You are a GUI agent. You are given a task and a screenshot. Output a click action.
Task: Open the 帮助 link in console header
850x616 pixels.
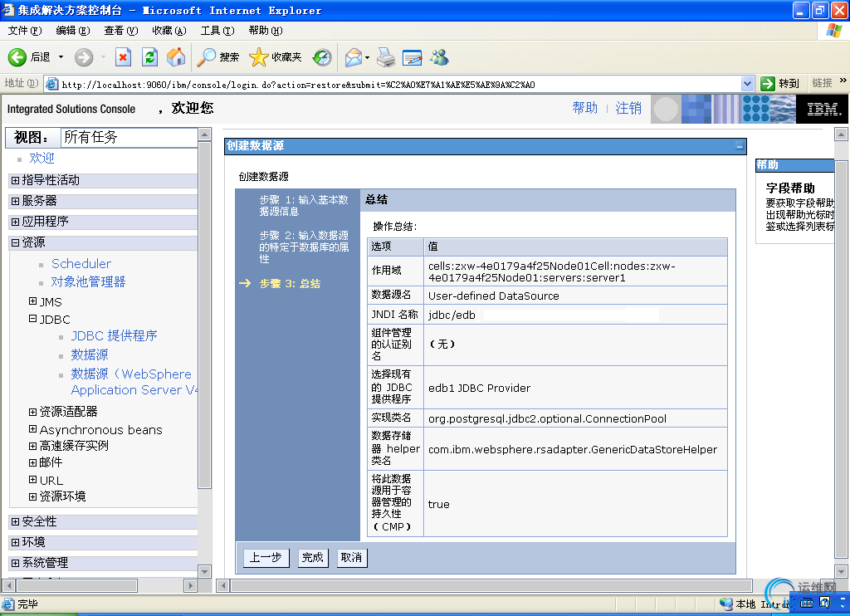pos(585,108)
